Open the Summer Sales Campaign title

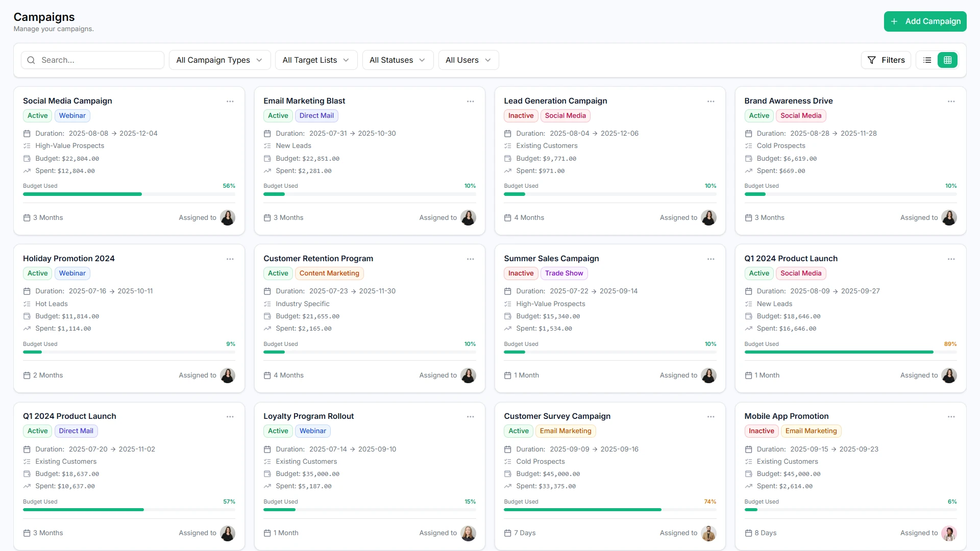(551, 259)
